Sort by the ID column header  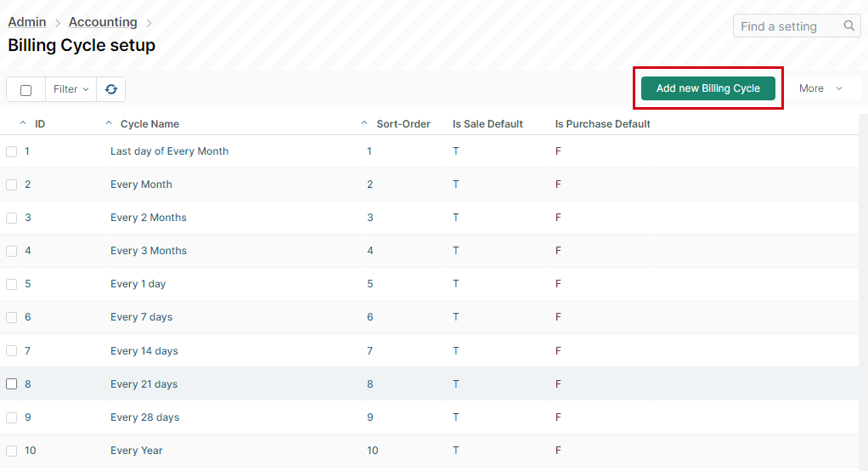[x=40, y=123]
